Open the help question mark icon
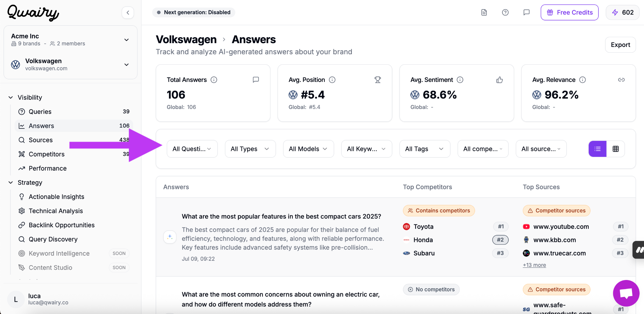The width and height of the screenshot is (644, 314). point(505,13)
